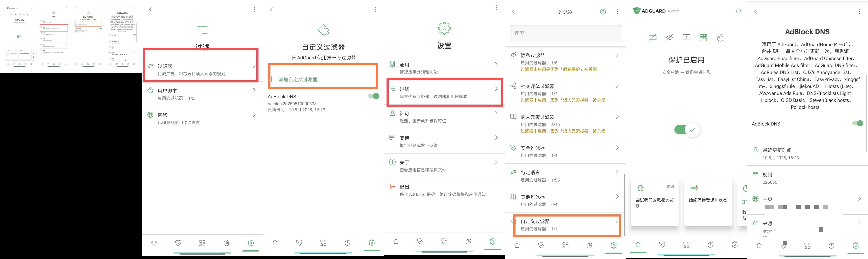The width and height of the screenshot is (868, 259).
Task: Toggle AdBlock DNS switch on 自定义过滤器 screen
Action: click(374, 96)
